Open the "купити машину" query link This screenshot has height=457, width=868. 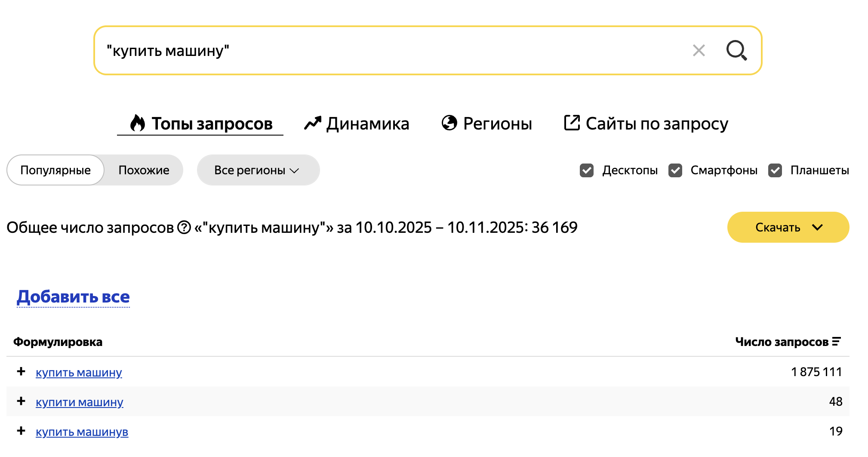click(80, 402)
